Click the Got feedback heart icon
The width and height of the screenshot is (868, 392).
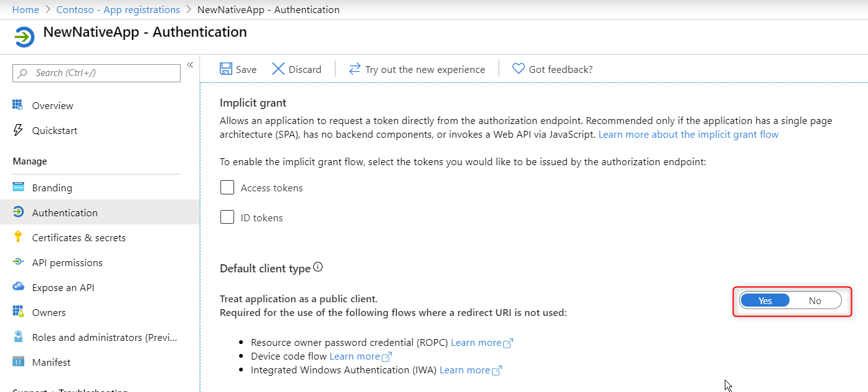pos(518,69)
